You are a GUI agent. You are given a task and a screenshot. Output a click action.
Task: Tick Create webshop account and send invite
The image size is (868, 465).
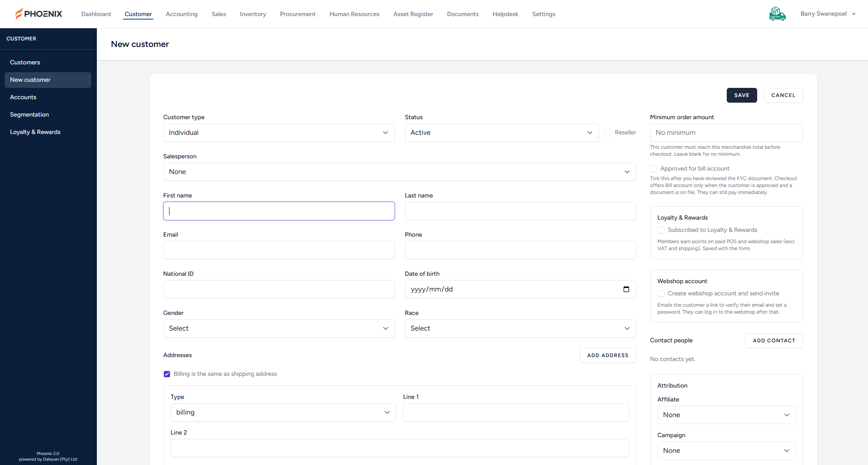click(661, 294)
